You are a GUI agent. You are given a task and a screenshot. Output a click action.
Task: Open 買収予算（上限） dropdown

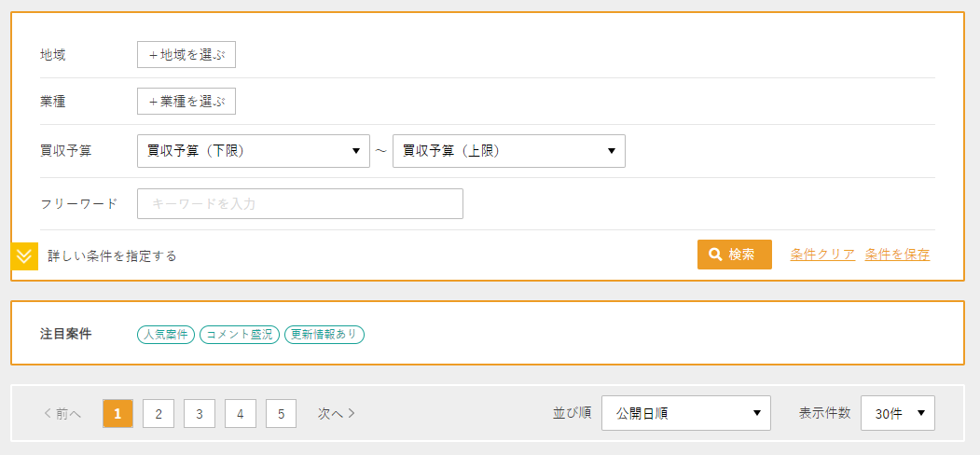click(x=508, y=151)
